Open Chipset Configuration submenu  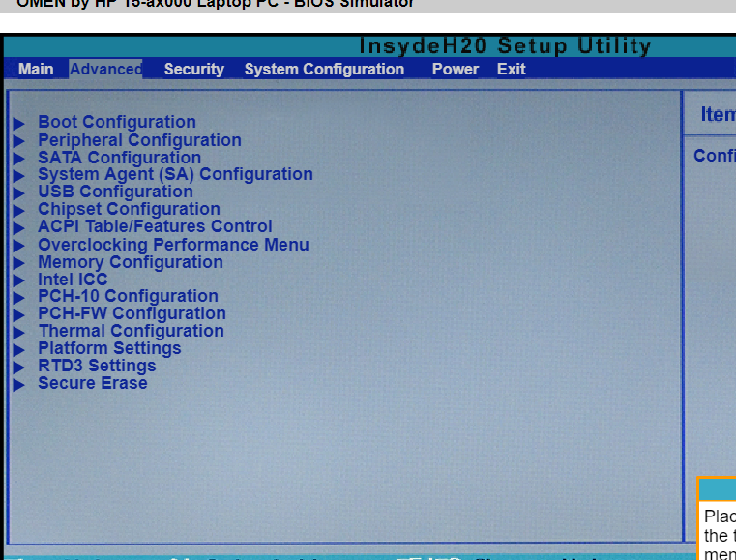tap(129, 209)
